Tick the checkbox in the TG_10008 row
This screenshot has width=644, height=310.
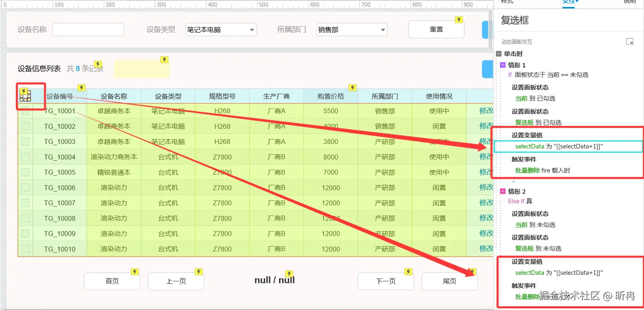pyautogui.click(x=25, y=218)
